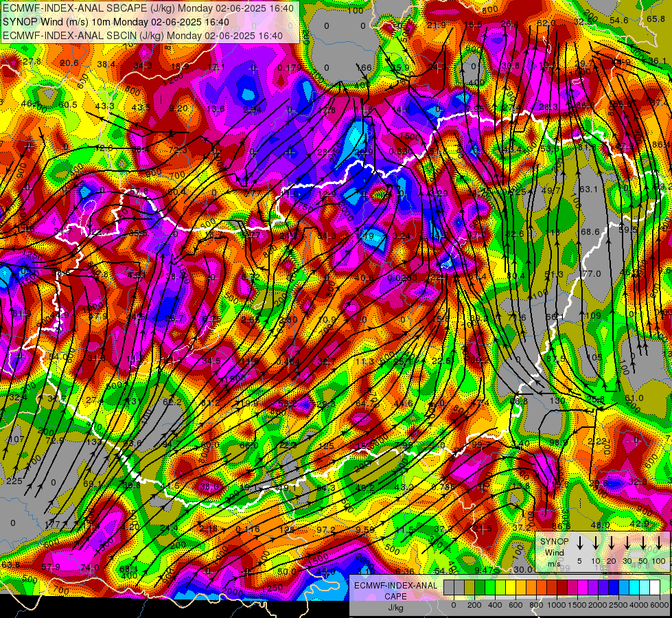672x618 pixels.
Task: Click the 6000 label on CAPE scale
Action: (660, 605)
